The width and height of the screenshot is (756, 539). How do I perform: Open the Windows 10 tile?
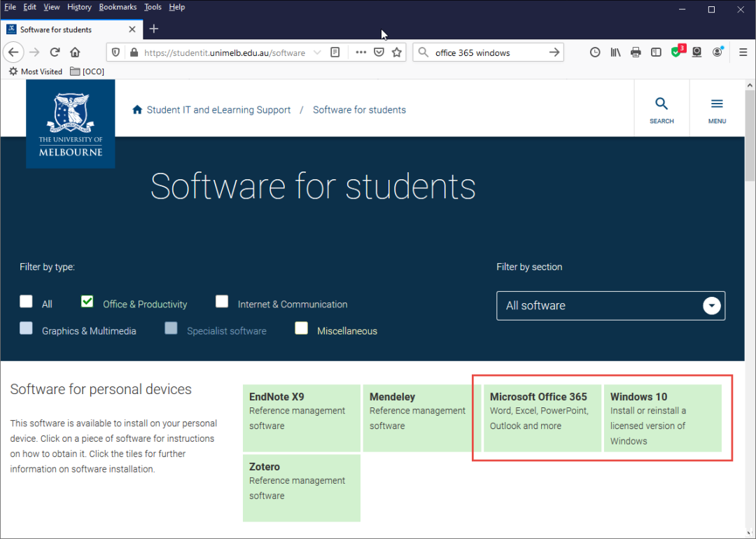[663, 418]
